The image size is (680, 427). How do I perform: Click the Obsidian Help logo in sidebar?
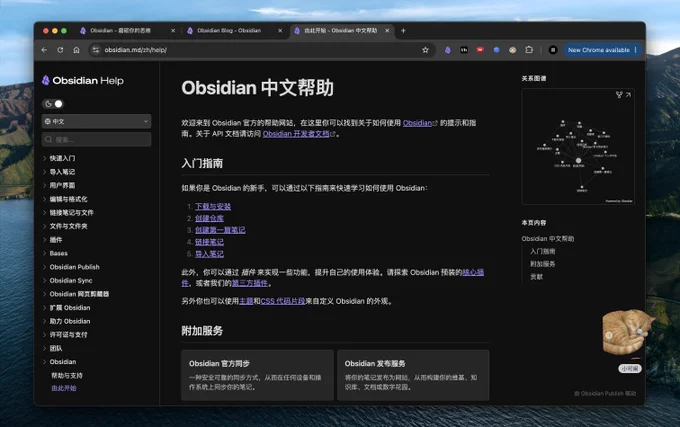82,80
